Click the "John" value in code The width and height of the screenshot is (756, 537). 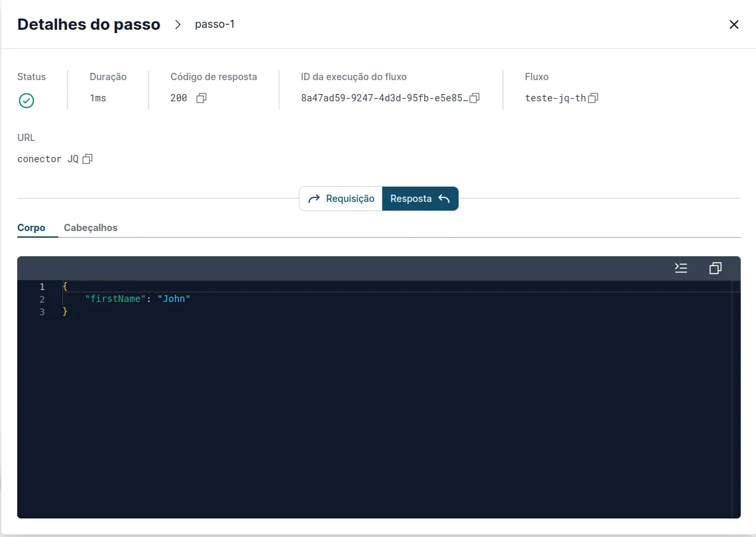174,299
